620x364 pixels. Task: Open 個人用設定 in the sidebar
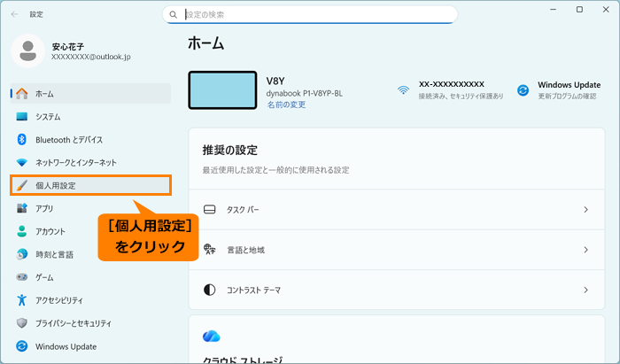(91, 185)
